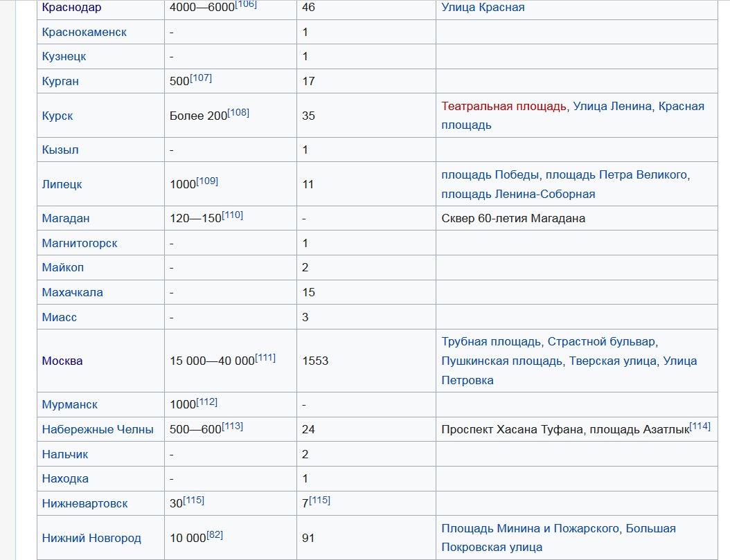The width and height of the screenshot is (730, 560).
Task: Open the Площадь Минина и Пожарского link
Action: 530,528
